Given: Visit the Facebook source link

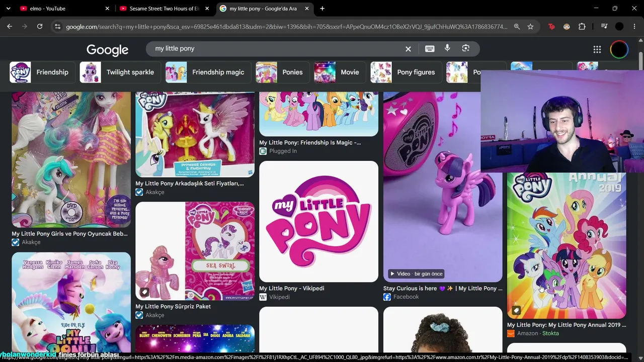Looking at the screenshot, I should point(406,297).
